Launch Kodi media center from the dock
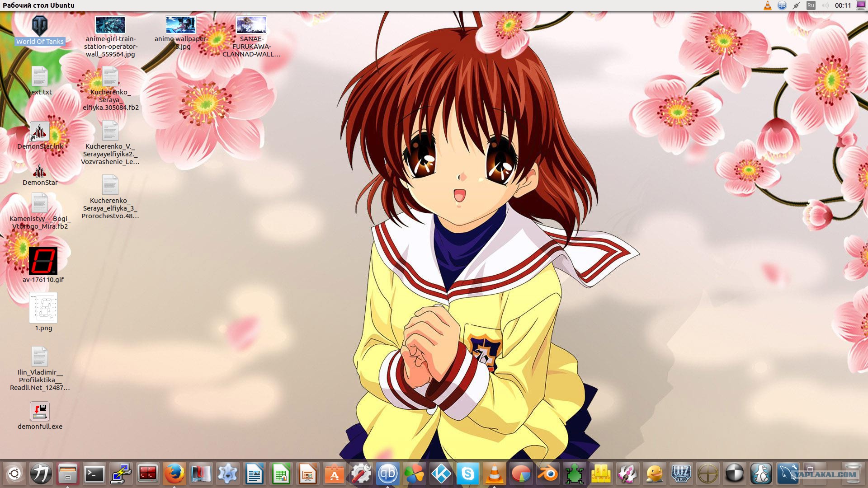This screenshot has width=868, height=488. coord(441,474)
